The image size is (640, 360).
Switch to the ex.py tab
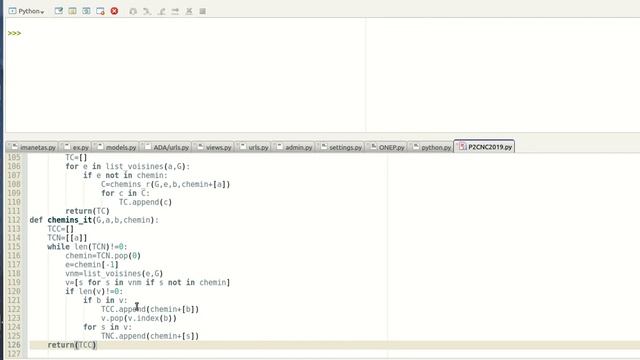tap(76, 147)
